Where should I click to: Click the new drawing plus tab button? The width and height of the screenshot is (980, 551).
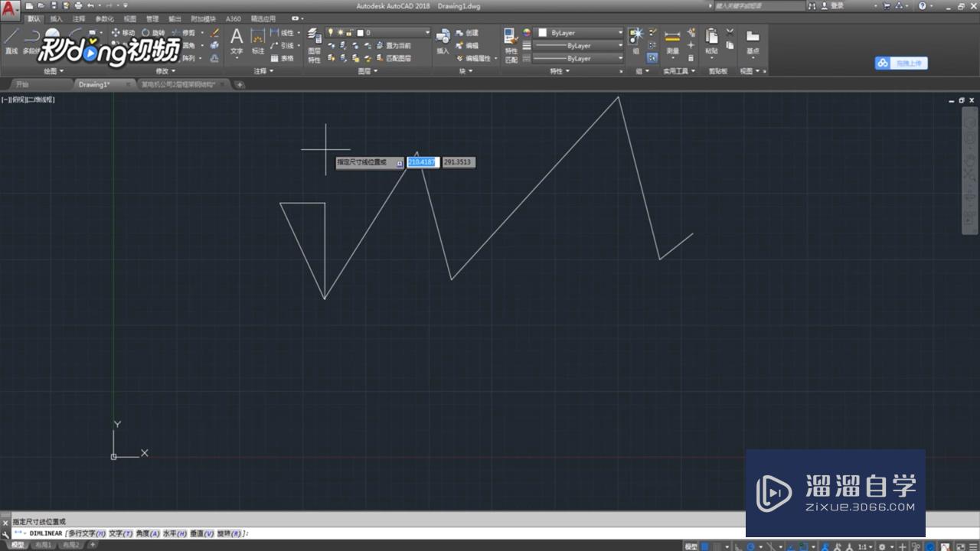240,84
